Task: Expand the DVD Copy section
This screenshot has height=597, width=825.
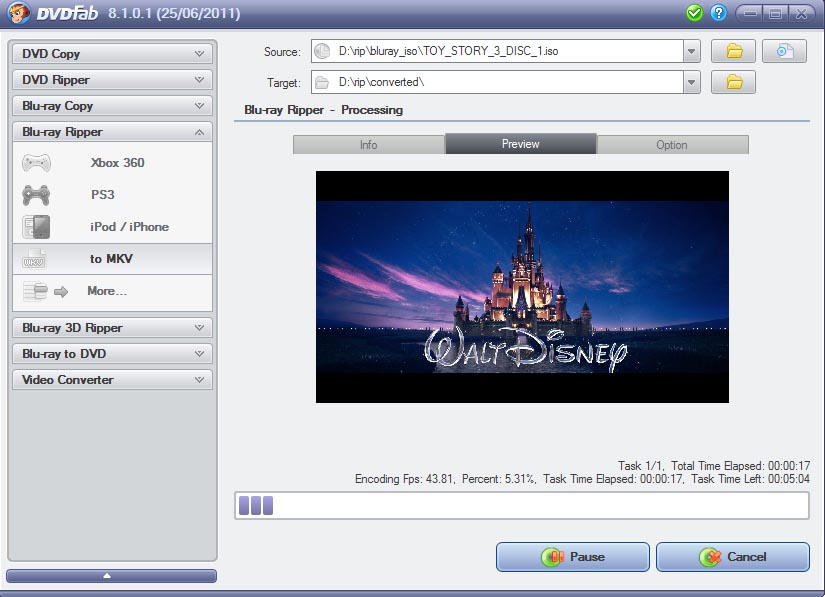Action: (x=112, y=54)
